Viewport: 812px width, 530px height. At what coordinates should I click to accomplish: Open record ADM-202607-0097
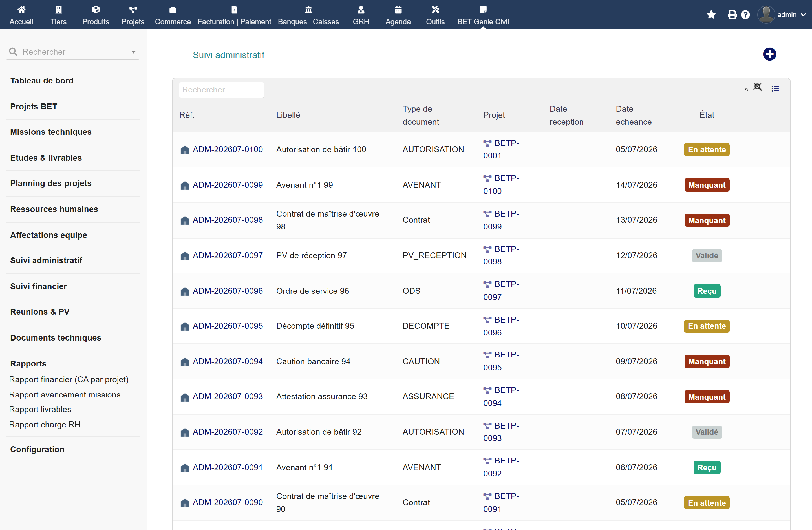tap(228, 255)
